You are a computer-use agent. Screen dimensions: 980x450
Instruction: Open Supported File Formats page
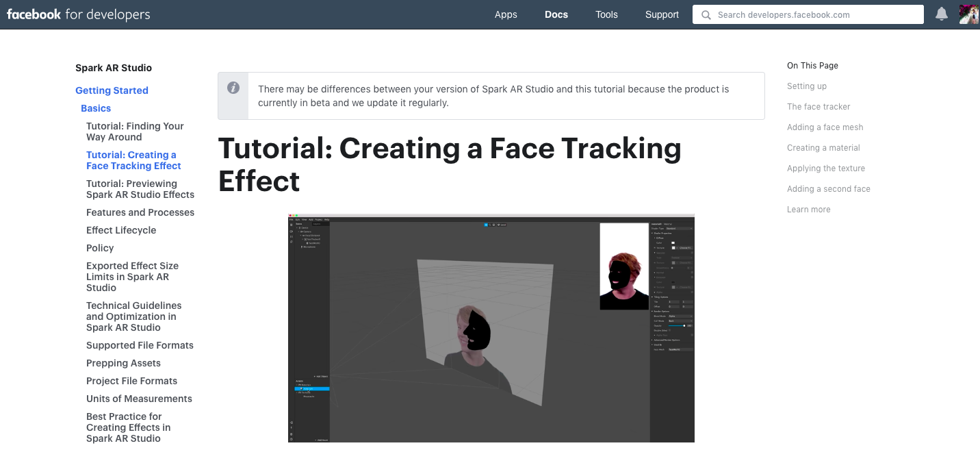[140, 345]
